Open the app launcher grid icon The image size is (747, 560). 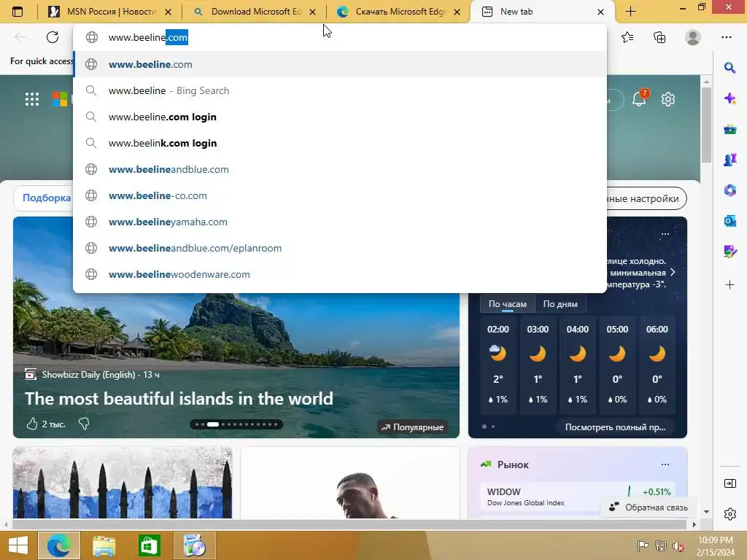pos(32,99)
